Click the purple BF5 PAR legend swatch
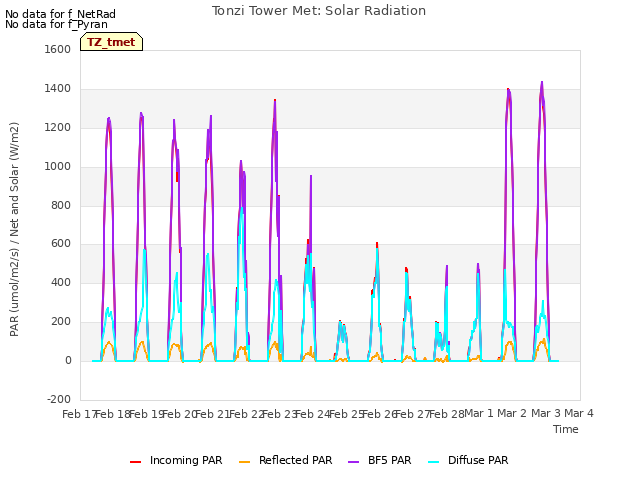Screen dimensions: 640x480 [x=353, y=461]
